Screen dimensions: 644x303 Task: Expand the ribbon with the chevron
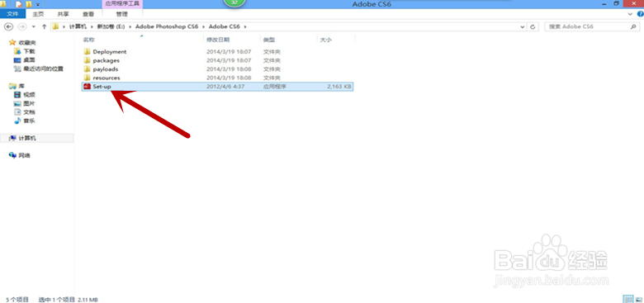coord(631,14)
